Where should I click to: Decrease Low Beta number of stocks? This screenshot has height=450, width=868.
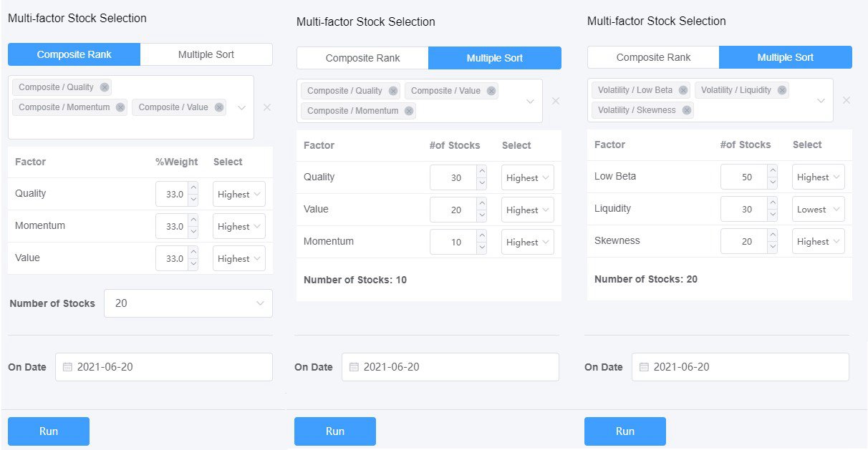coord(771,182)
